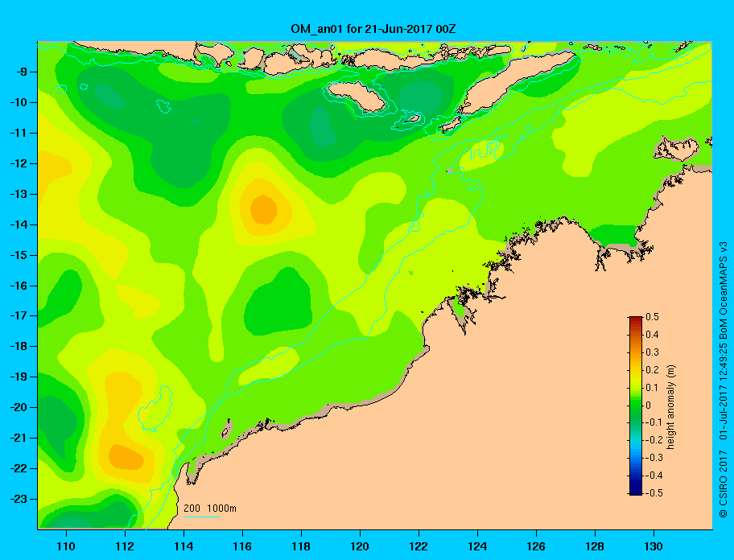Image resolution: width=734 pixels, height=560 pixels.
Task: Click the longitude label 116
Action: point(242,546)
